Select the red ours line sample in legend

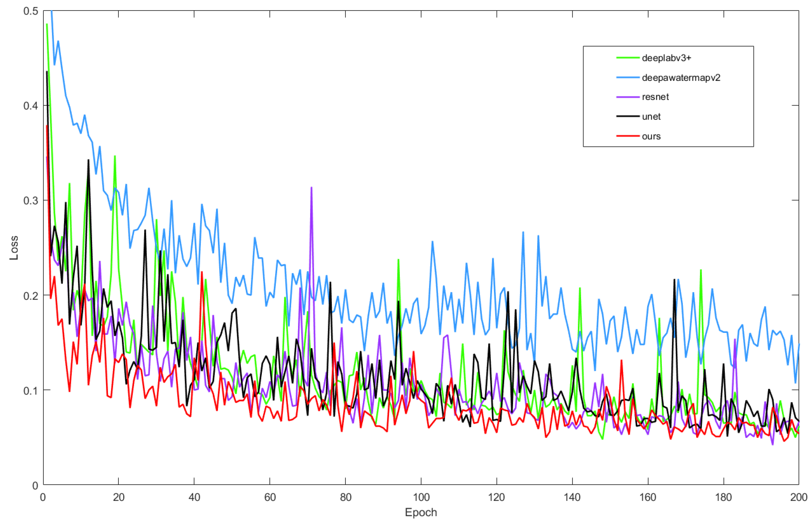pyautogui.click(x=628, y=136)
